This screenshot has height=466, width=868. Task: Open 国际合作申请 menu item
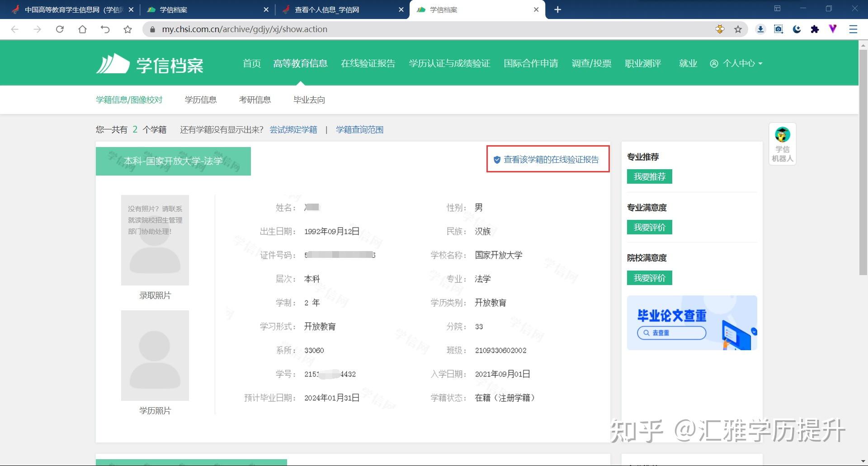(x=531, y=63)
